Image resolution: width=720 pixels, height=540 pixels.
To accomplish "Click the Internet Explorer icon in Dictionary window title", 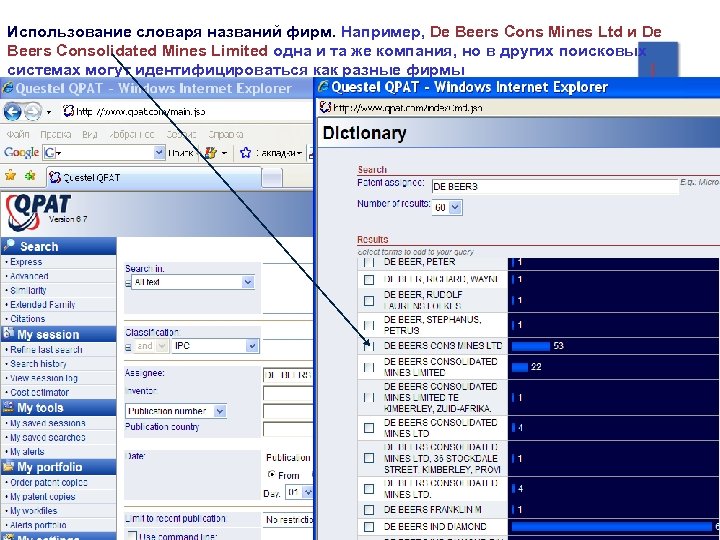I will coord(324,87).
